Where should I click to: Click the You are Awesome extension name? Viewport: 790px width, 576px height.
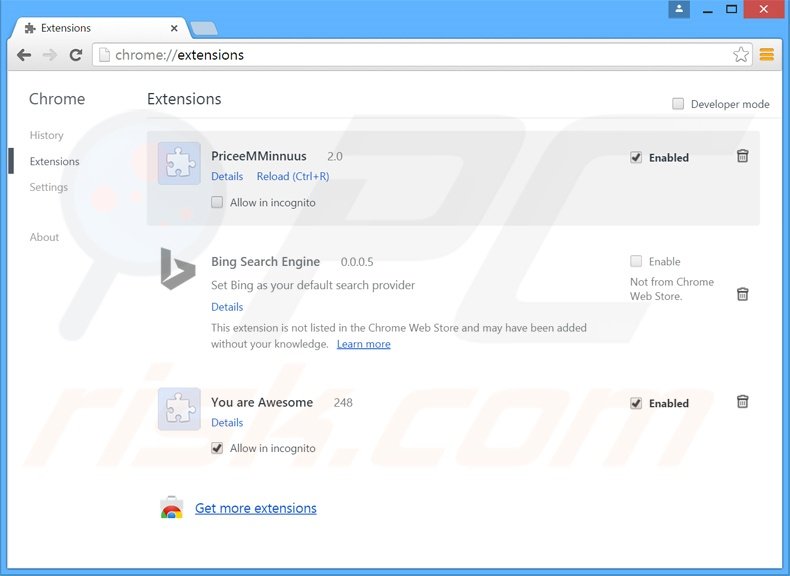point(262,402)
